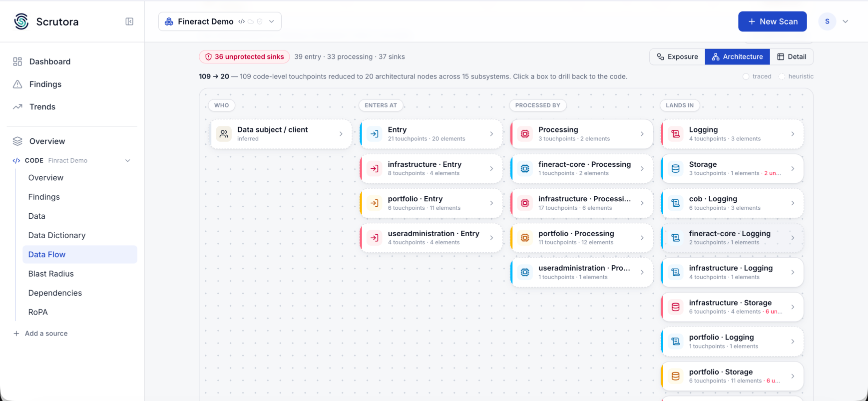Expand the infrastructure · Logging node chevron
868x401 pixels.
pyautogui.click(x=793, y=272)
